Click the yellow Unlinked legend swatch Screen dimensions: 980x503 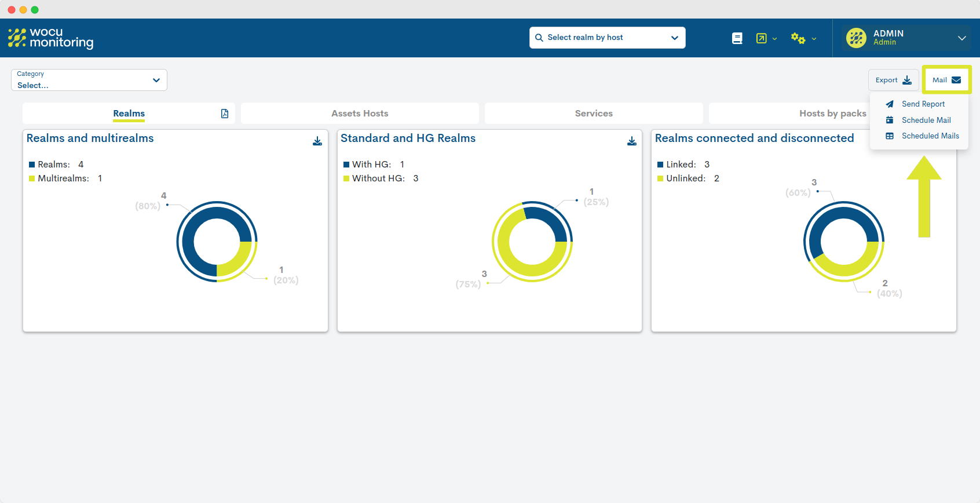click(660, 178)
